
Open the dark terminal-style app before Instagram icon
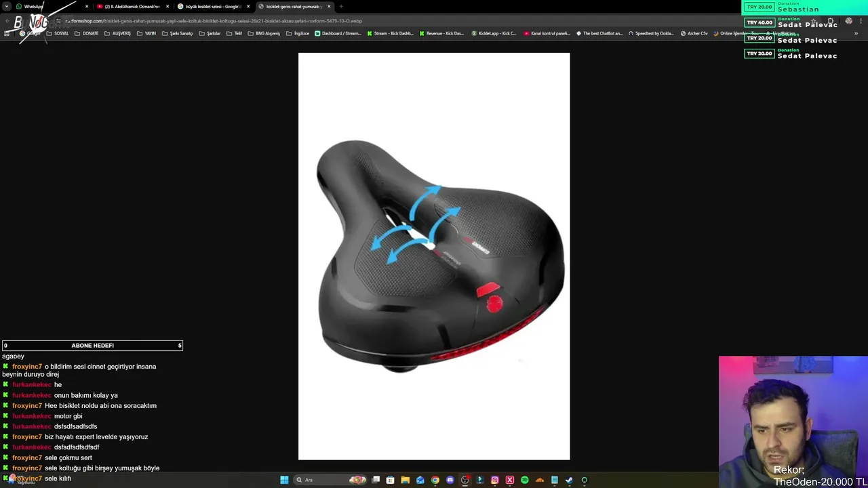tap(479, 480)
